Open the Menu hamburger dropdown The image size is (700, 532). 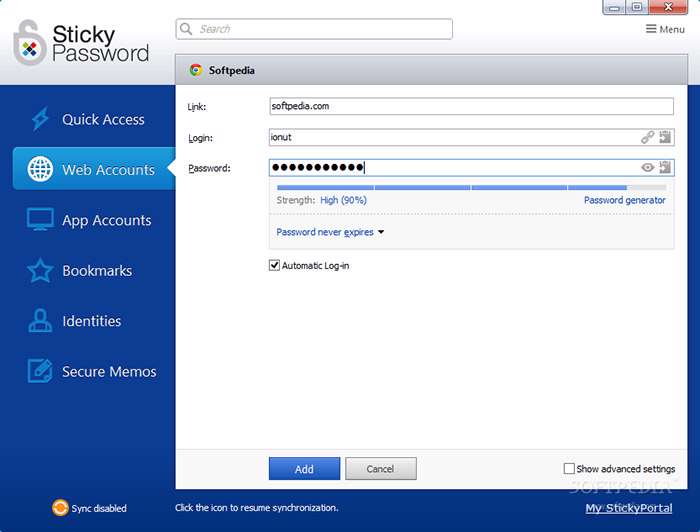coord(665,29)
